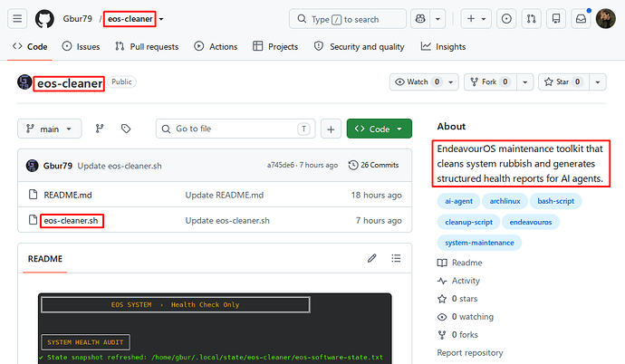View the 26 Commits history
The image size is (625, 364).
[x=373, y=165]
